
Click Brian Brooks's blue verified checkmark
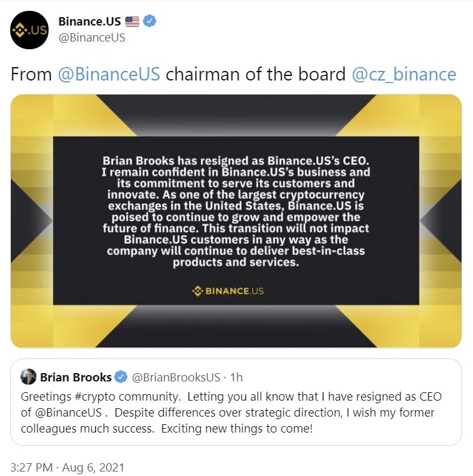[x=120, y=376]
